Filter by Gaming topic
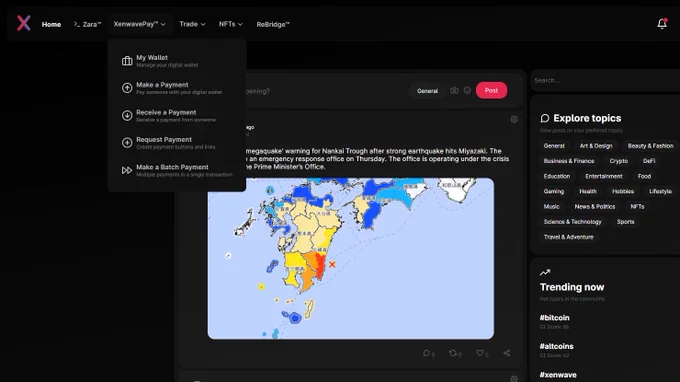The height and width of the screenshot is (382, 680). point(554,191)
